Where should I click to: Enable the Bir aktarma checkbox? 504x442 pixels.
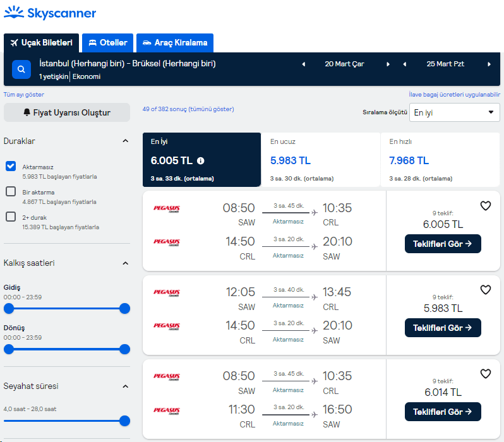point(11,191)
